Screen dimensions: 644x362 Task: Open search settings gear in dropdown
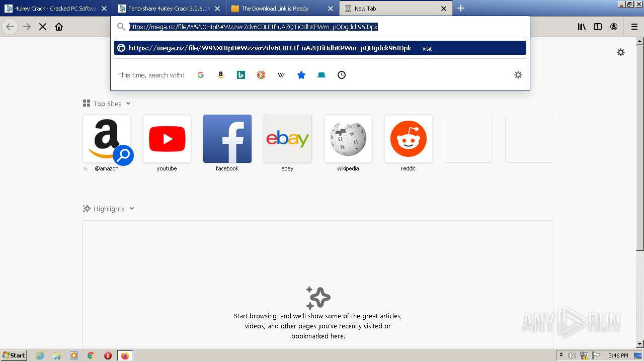tap(518, 75)
